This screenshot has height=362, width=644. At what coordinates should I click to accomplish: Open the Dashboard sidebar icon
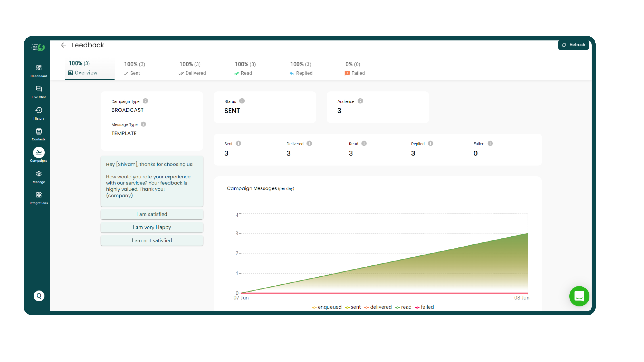point(39,71)
